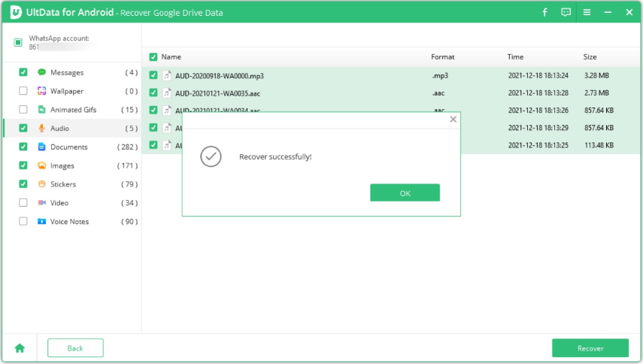Click the green Recover button
The width and height of the screenshot is (643, 364).
click(x=590, y=348)
